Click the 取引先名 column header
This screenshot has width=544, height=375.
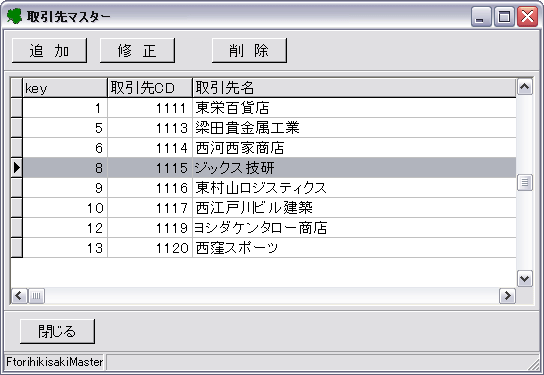point(354,88)
